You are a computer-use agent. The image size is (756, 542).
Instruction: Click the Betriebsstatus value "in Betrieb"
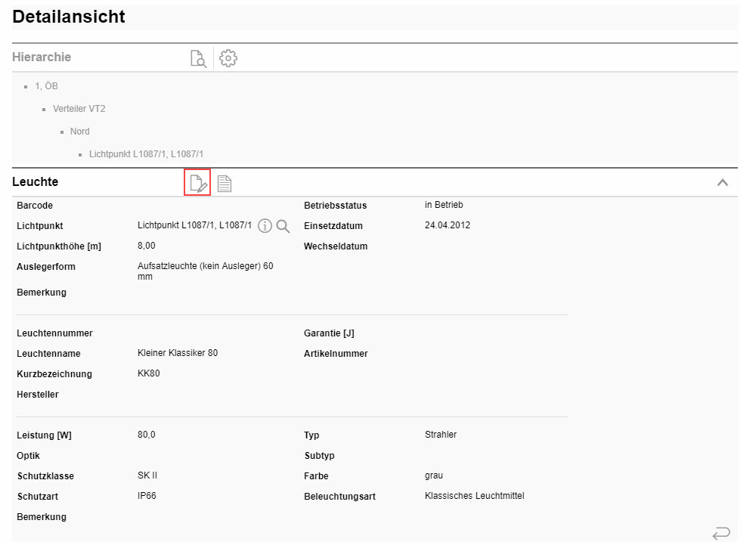[444, 205]
